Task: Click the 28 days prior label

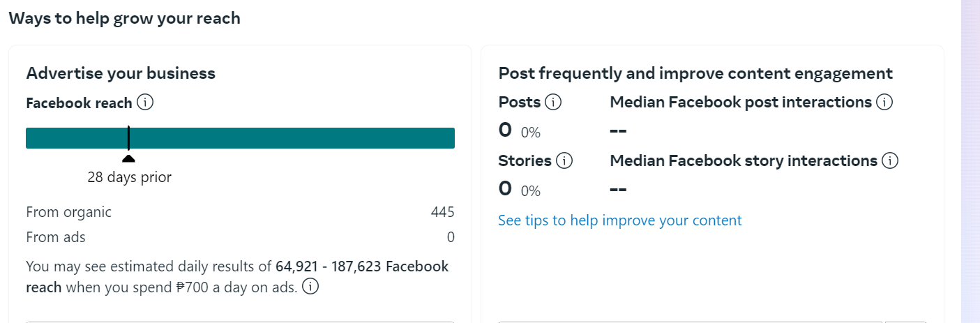Action: [x=129, y=177]
